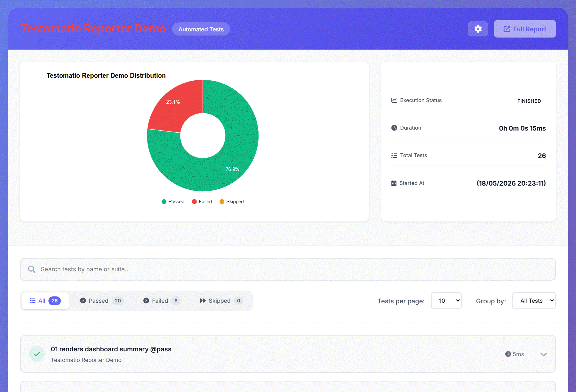576x392 pixels.
Task: Click the Passed tab check-circle icon
Action: point(83,300)
